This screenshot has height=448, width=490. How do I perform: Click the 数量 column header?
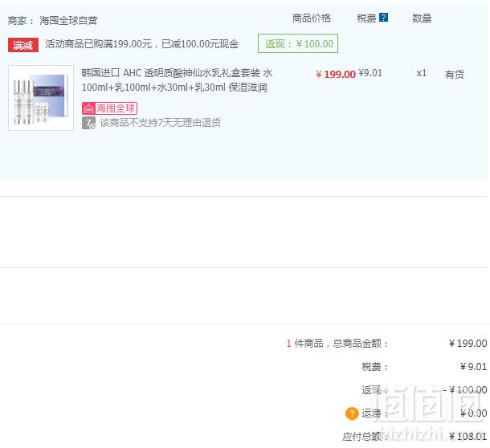pos(422,18)
